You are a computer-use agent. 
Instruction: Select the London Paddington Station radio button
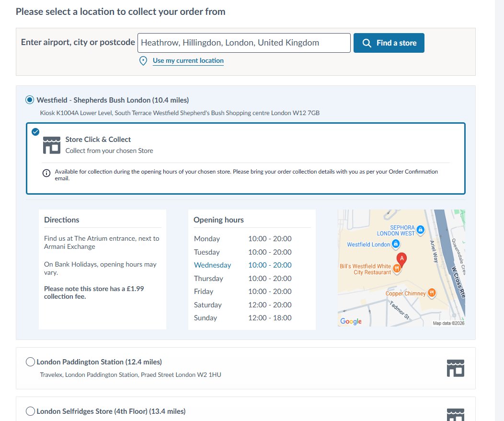(x=30, y=362)
